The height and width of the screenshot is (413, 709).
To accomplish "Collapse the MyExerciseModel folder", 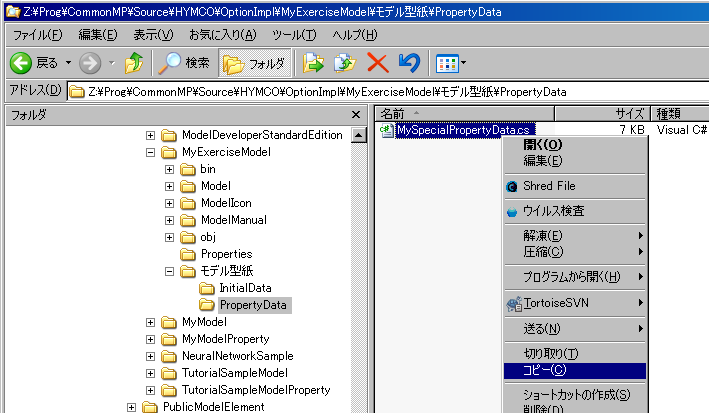I will (151, 152).
